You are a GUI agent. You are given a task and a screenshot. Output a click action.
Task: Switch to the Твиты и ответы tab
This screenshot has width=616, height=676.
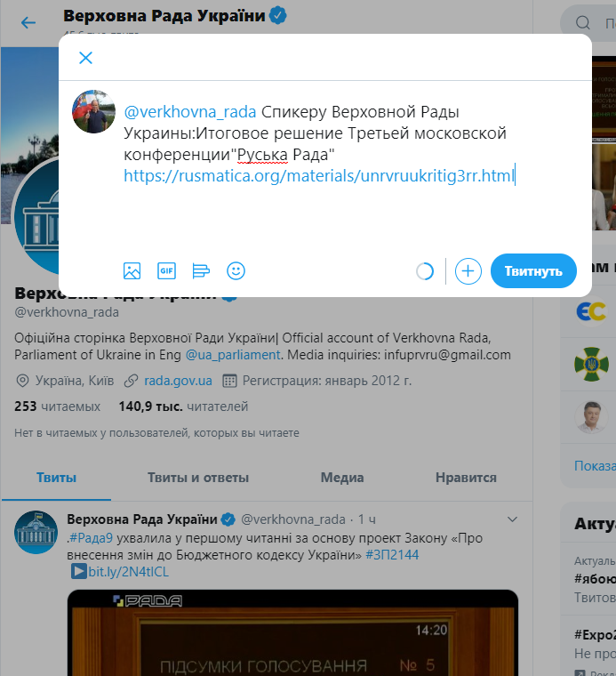pos(198,478)
